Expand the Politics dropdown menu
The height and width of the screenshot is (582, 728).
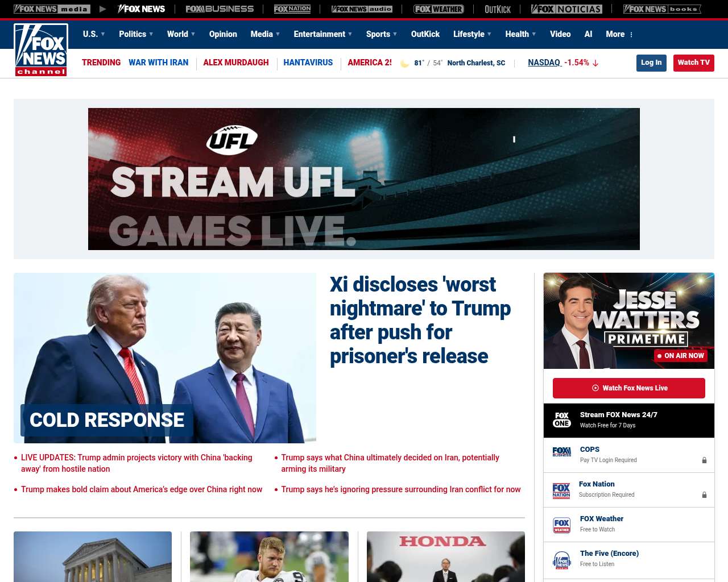pos(136,34)
